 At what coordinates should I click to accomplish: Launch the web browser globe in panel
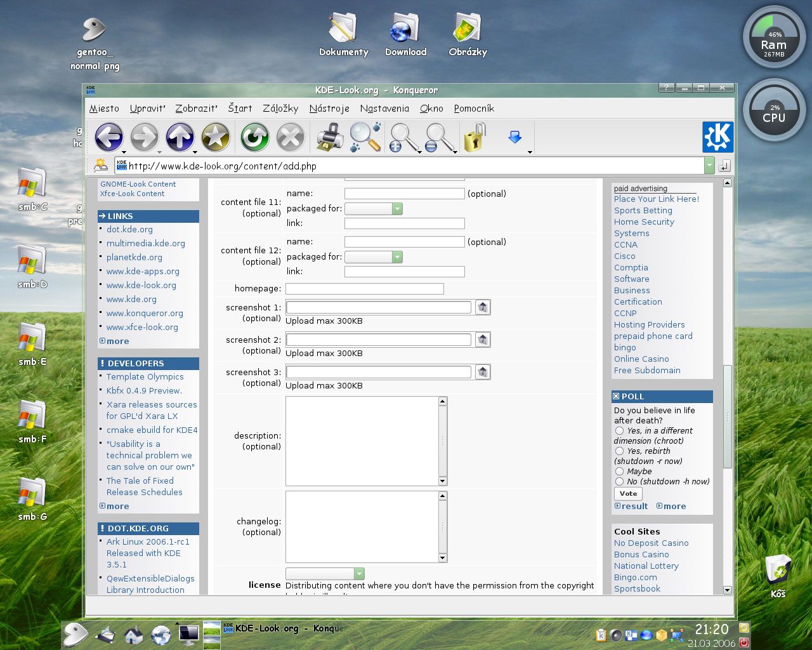pyautogui.click(x=161, y=634)
